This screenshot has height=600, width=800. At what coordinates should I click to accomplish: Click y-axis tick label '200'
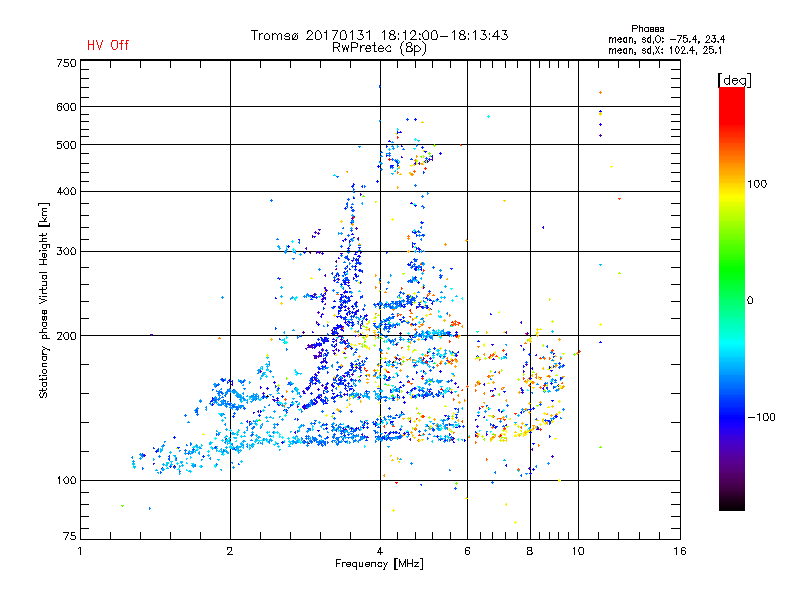tap(66, 336)
